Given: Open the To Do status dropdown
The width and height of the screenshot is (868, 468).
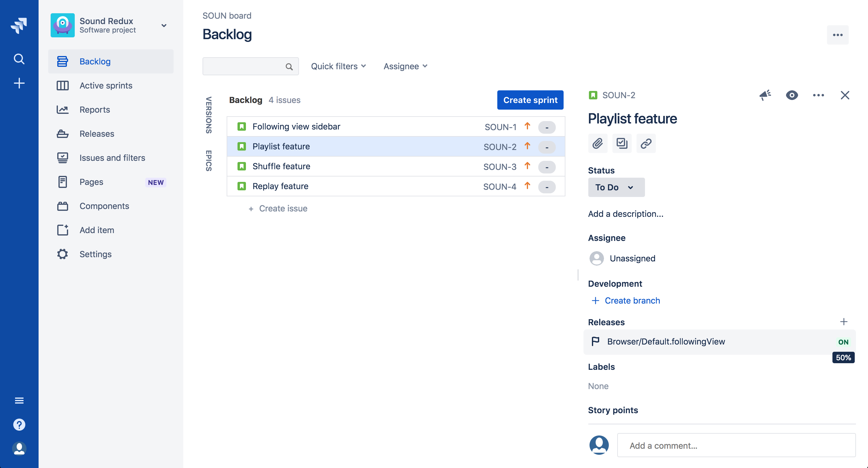Looking at the screenshot, I should [616, 187].
